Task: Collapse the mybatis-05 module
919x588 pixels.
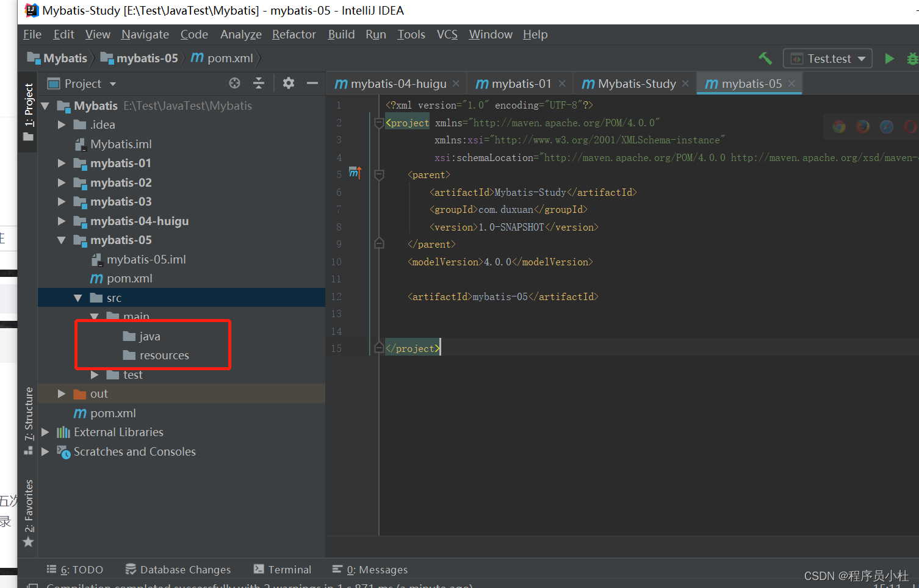Action: (x=61, y=240)
